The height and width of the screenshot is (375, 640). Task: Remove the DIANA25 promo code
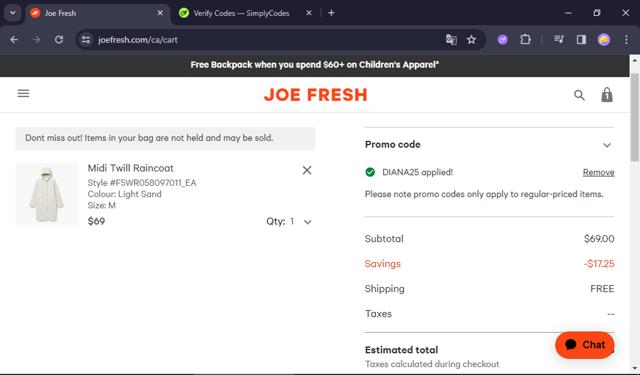tap(598, 173)
